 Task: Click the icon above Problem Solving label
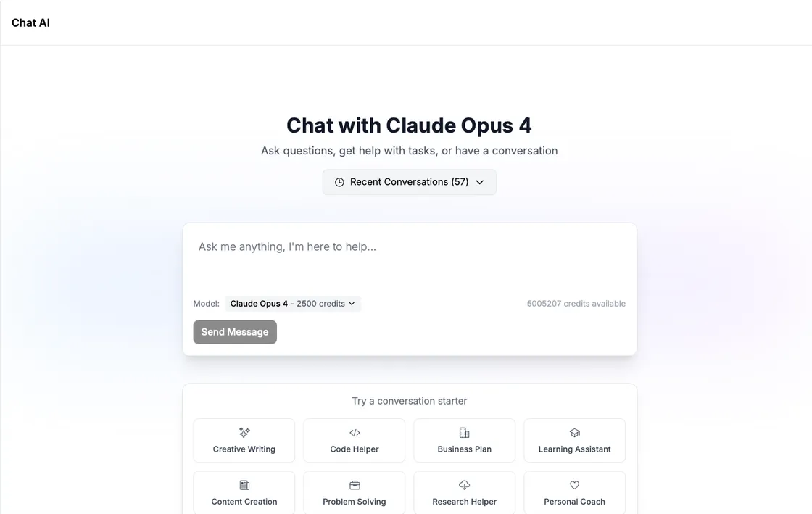(x=354, y=484)
